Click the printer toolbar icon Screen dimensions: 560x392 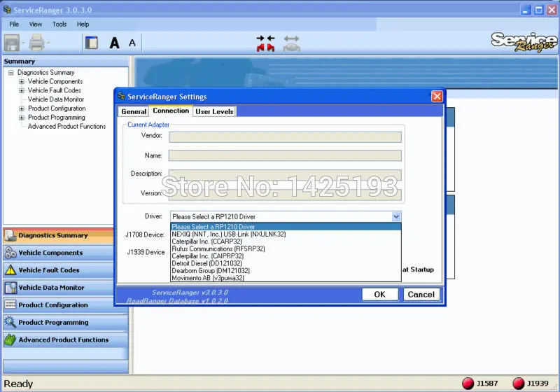(x=36, y=43)
